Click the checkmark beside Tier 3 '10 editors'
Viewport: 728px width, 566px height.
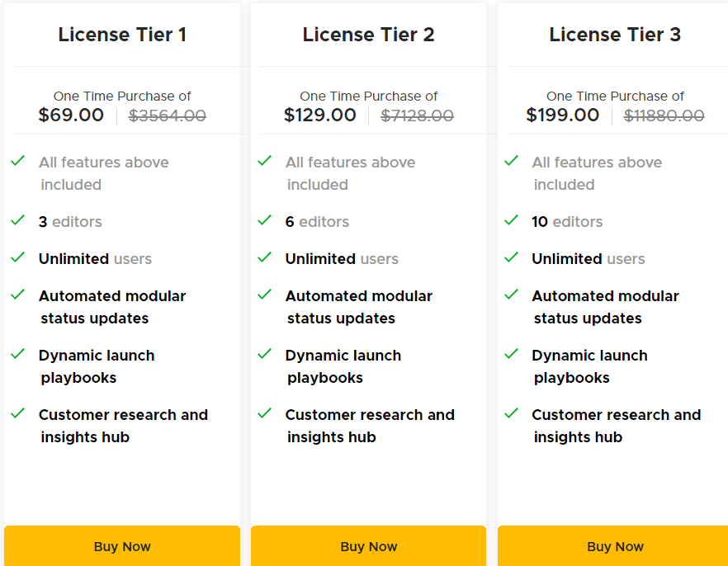tap(511, 221)
